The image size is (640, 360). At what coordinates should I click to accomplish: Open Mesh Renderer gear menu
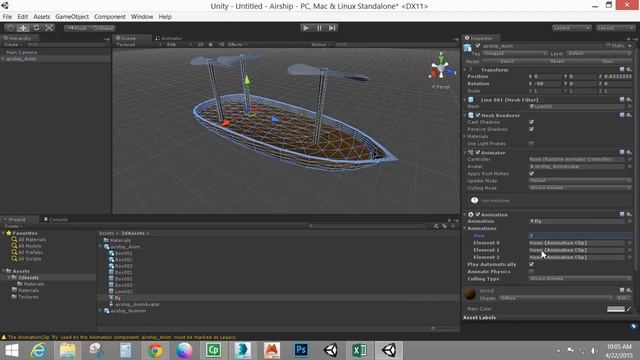[629, 116]
